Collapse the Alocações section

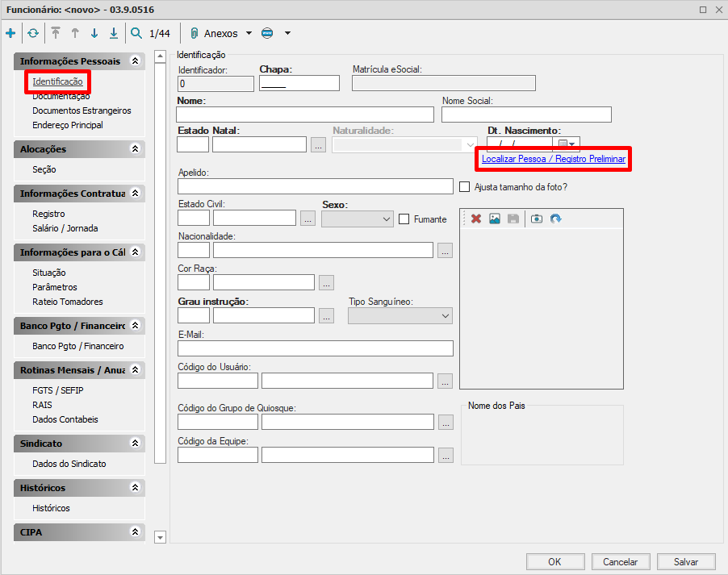pos(135,148)
